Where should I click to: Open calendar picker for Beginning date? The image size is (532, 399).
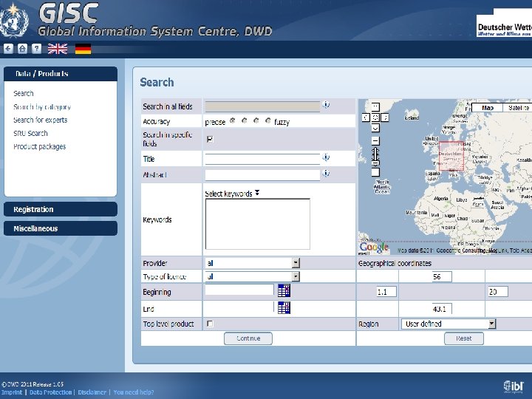click(x=284, y=291)
